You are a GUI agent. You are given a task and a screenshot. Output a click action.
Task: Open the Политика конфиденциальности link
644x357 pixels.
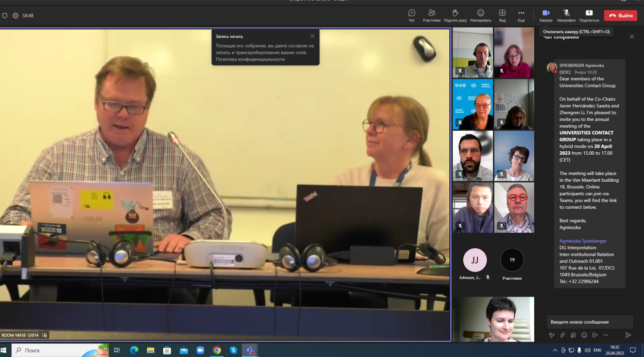click(250, 59)
